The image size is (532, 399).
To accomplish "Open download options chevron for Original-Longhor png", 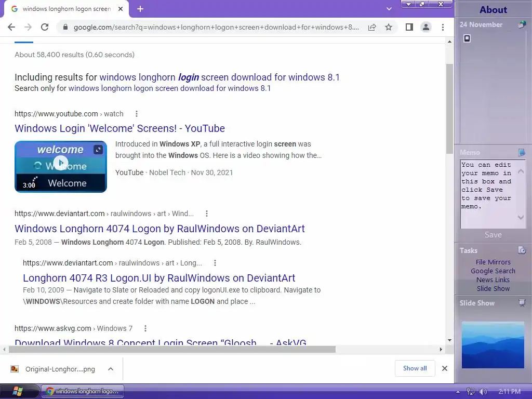I will (111, 369).
